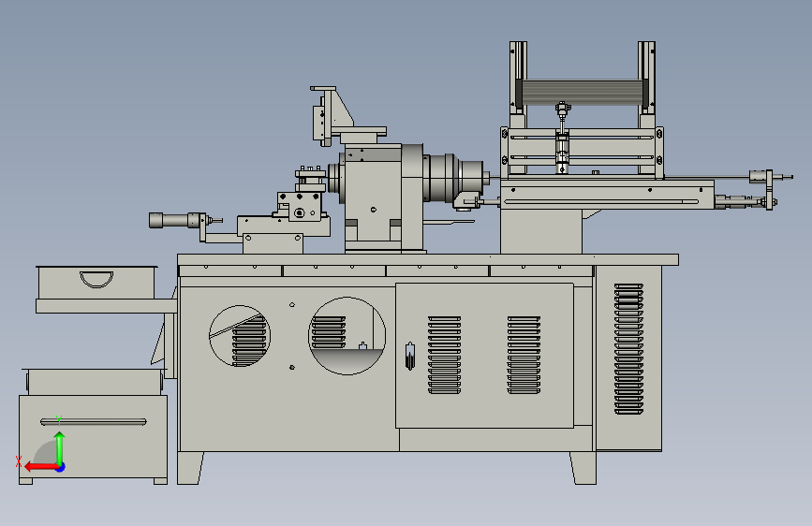Select the left circular cutout on cabinet front

240,336
